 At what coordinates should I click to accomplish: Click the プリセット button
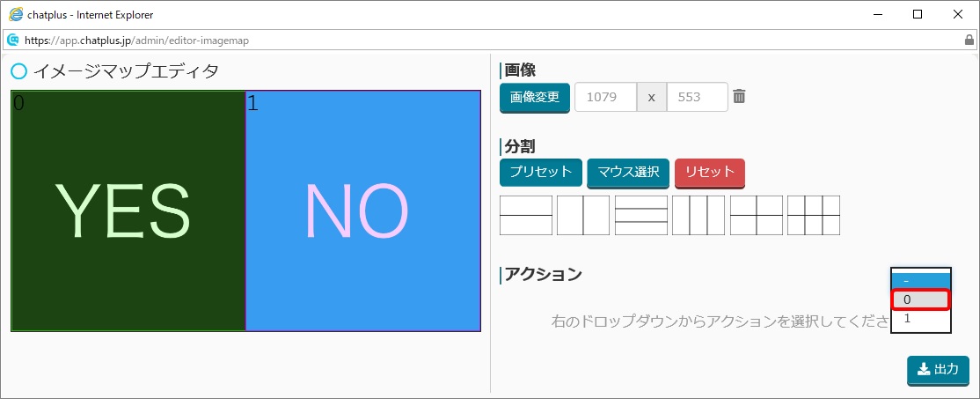[x=541, y=173]
